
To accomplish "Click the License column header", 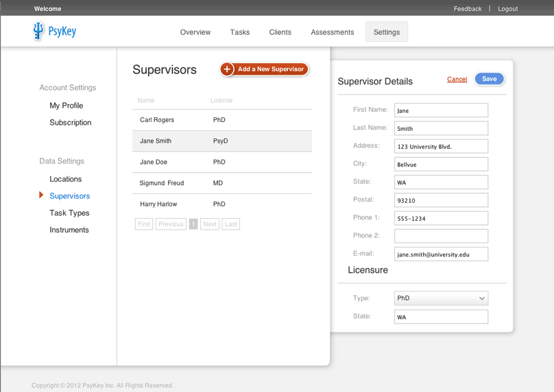I will [221, 100].
